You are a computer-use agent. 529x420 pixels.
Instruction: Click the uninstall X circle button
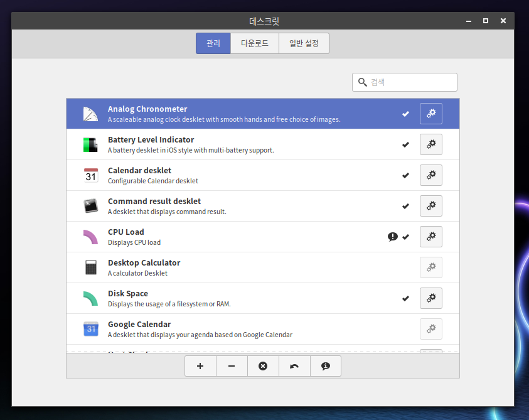tap(263, 366)
